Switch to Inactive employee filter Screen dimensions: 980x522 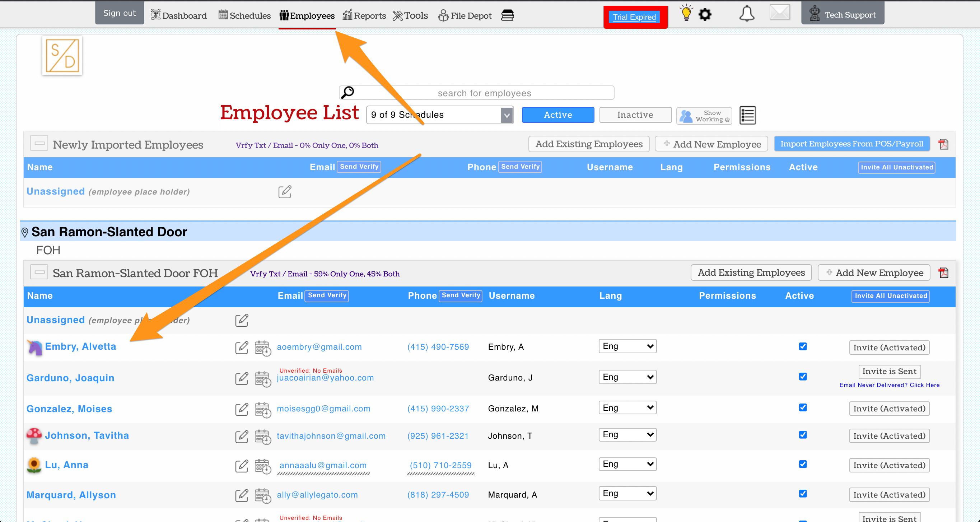tap(635, 115)
